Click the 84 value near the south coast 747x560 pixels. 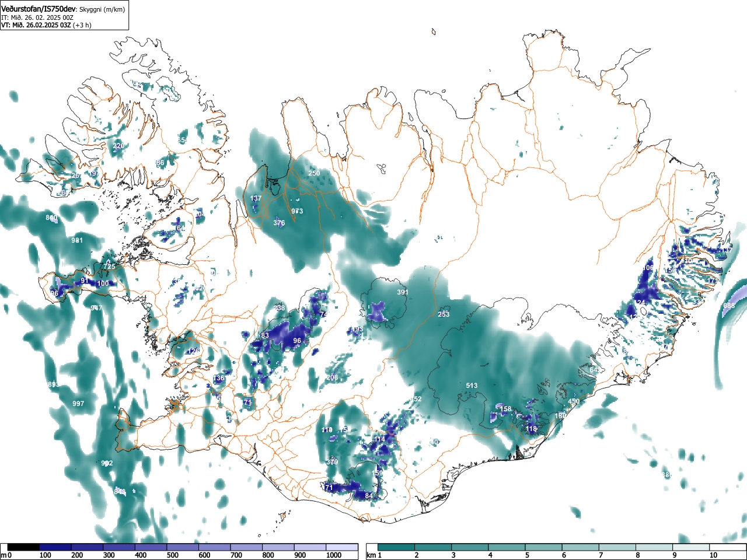[x=368, y=496]
